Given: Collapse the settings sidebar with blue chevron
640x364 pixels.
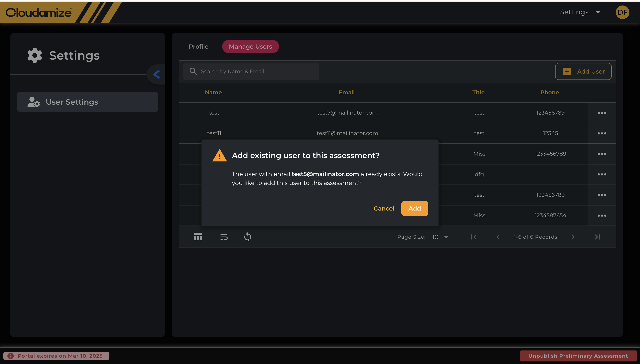Looking at the screenshot, I should (156, 74).
